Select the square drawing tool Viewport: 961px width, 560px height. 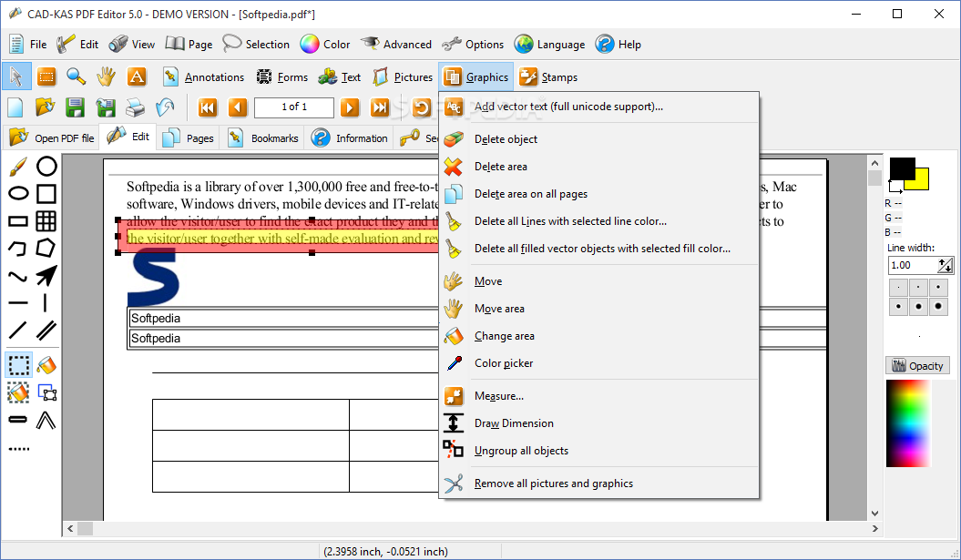(x=46, y=194)
